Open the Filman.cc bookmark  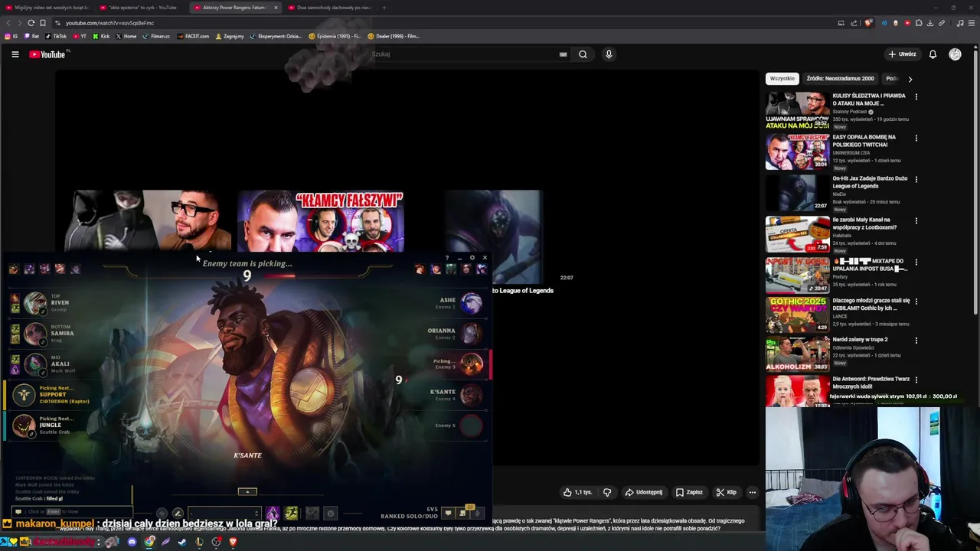click(157, 36)
